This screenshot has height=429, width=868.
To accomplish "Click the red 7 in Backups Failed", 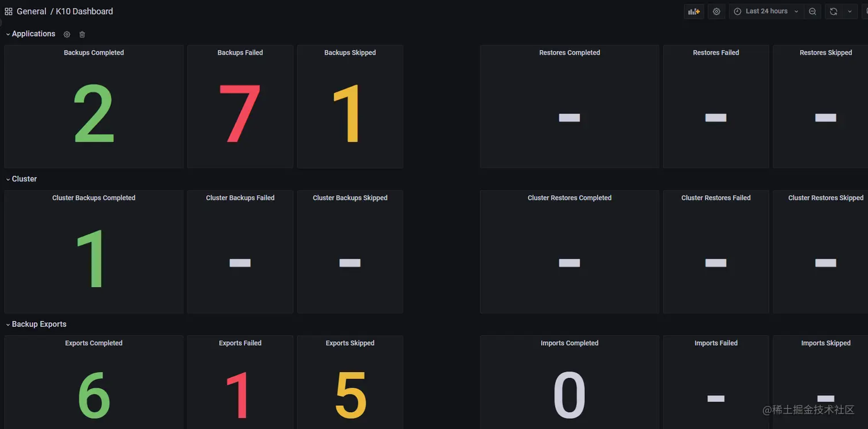I will pos(240,114).
